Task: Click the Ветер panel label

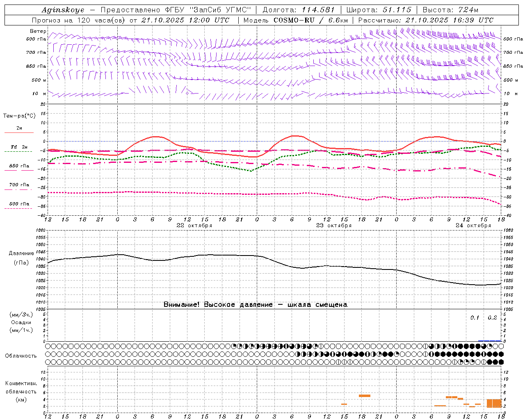Action: [38, 31]
